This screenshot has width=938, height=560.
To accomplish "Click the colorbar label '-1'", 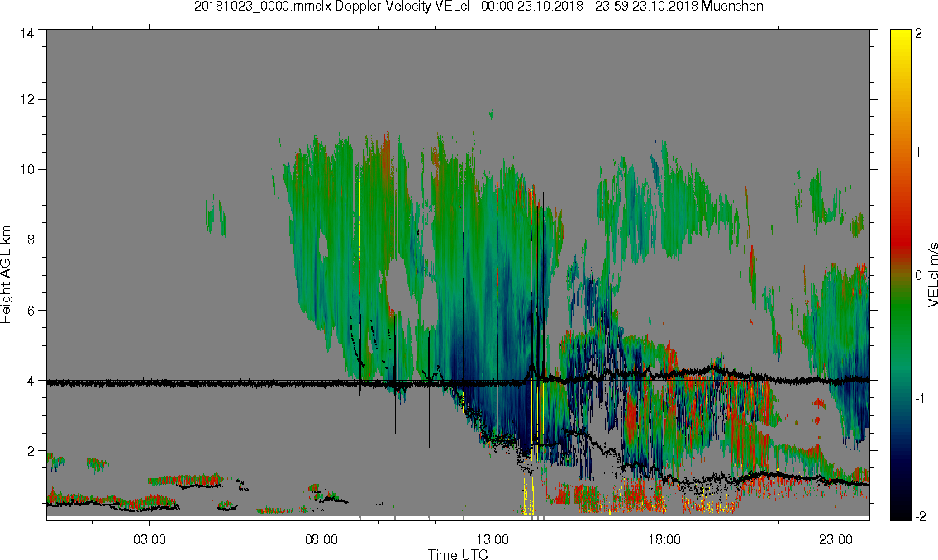I will coord(919,399).
